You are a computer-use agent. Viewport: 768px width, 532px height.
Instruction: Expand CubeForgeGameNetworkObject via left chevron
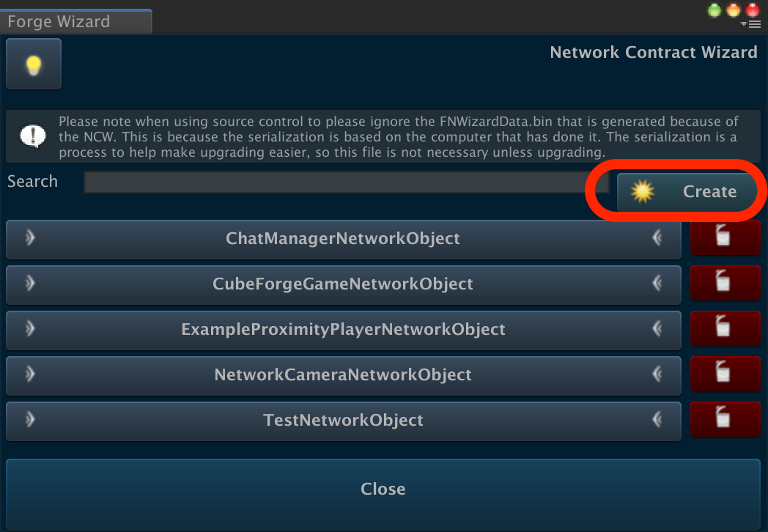point(30,283)
